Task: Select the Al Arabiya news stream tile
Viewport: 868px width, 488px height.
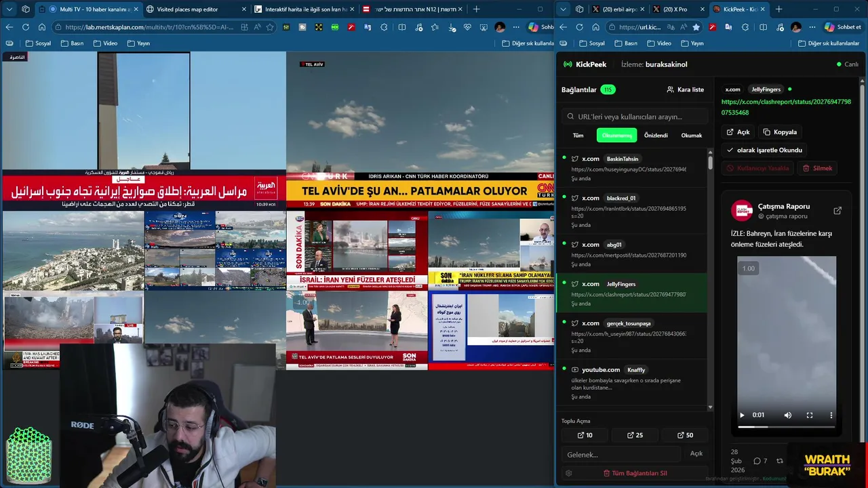Action: pyautogui.click(x=144, y=130)
